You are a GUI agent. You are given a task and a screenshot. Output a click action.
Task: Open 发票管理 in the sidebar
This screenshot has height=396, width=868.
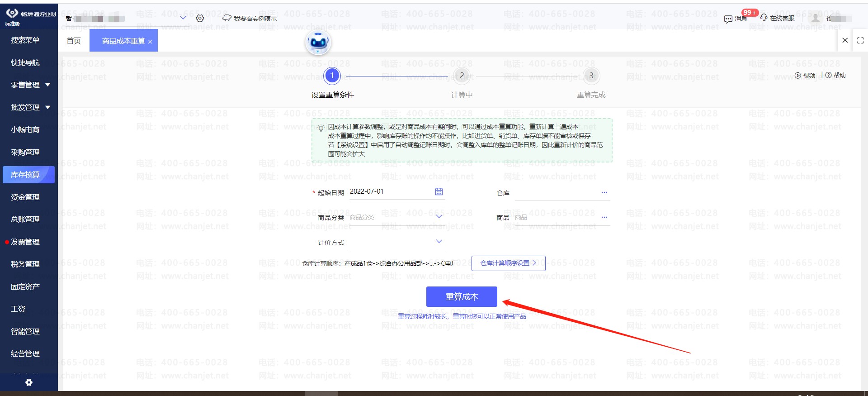coord(25,242)
